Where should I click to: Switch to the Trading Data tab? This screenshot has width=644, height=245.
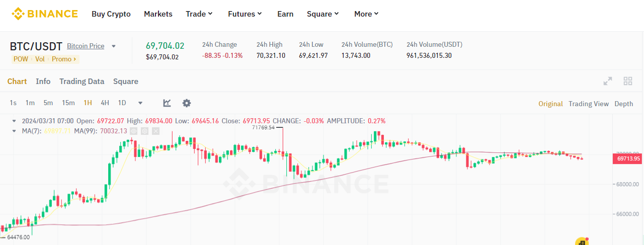pyautogui.click(x=82, y=81)
